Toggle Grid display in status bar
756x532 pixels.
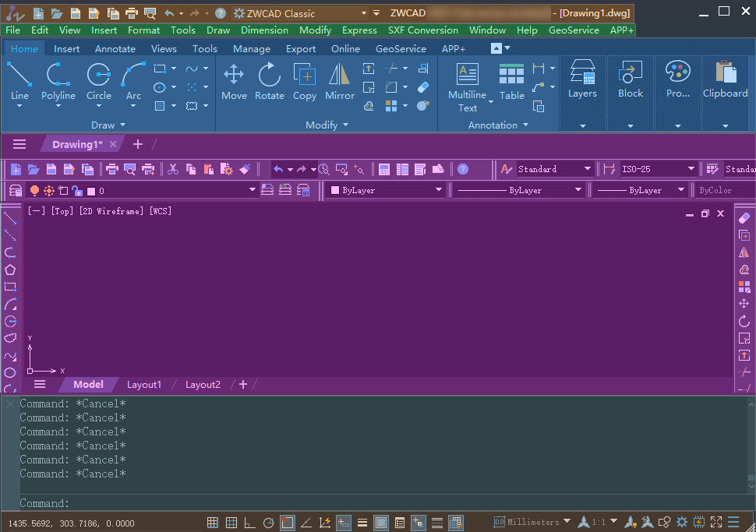pos(231,523)
